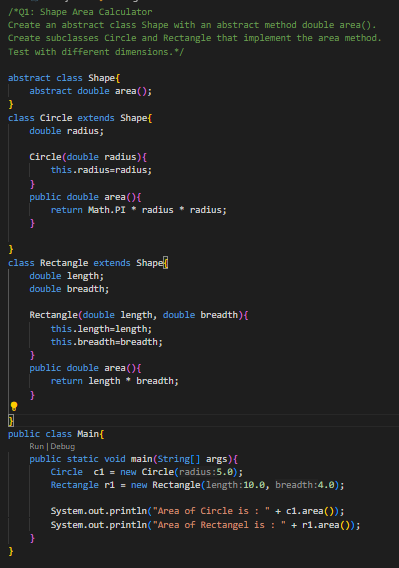The width and height of the screenshot is (399, 568).
Task: Click 'Circle c1 = new Circle' statement
Action: point(147,472)
